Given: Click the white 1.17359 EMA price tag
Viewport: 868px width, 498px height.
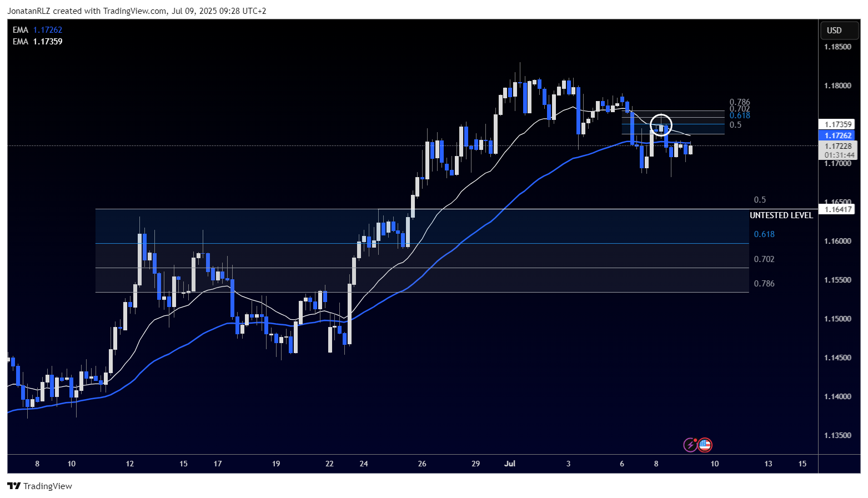Looking at the screenshot, I should point(837,124).
